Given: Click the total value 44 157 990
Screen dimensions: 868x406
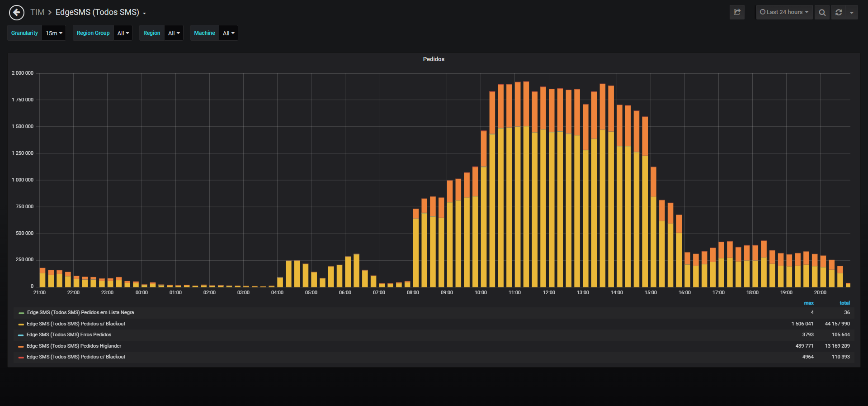Looking at the screenshot, I should [837, 324].
